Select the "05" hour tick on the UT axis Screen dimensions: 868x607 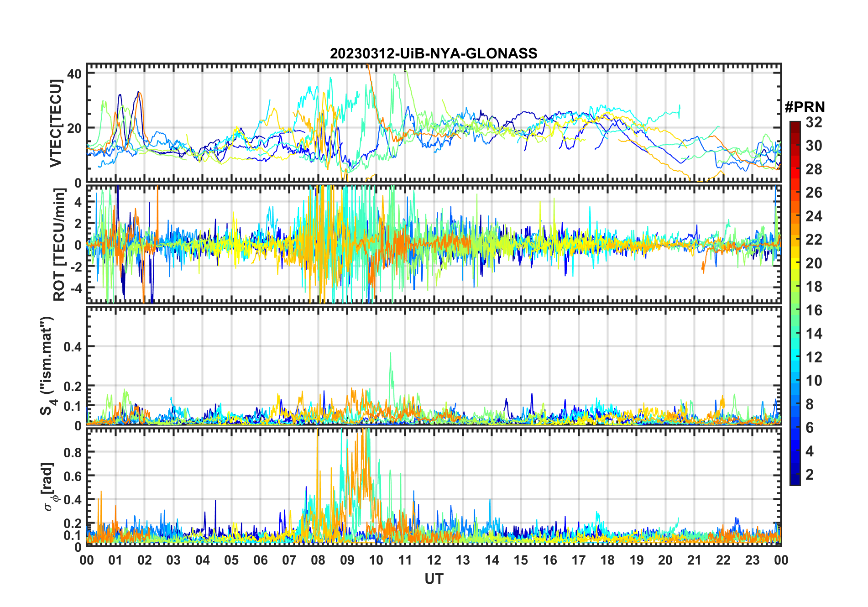coord(231,560)
